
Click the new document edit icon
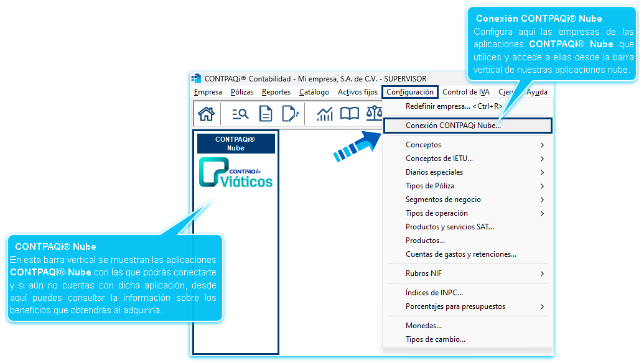click(x=291, y=114)
